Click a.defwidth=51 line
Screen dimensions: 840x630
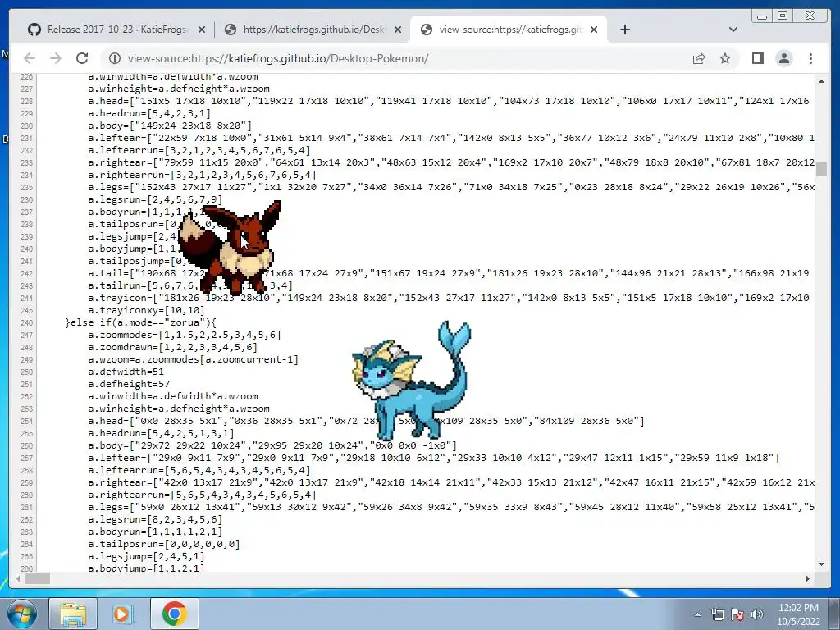pyautogui.click(x=126, y=372)
